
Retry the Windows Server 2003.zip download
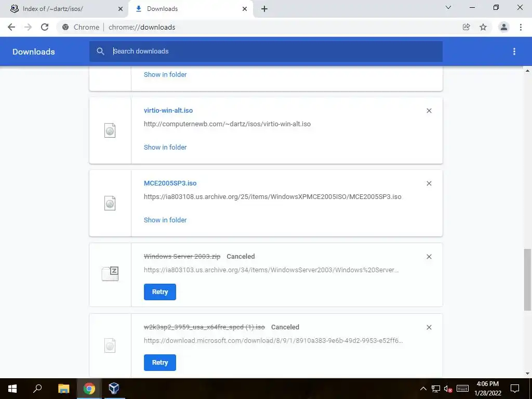coord(160,292)
